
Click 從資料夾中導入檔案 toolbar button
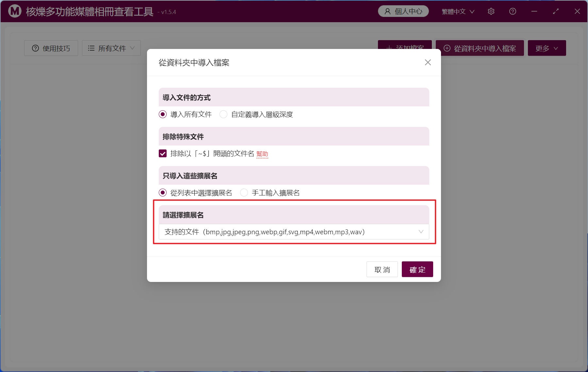480,48
